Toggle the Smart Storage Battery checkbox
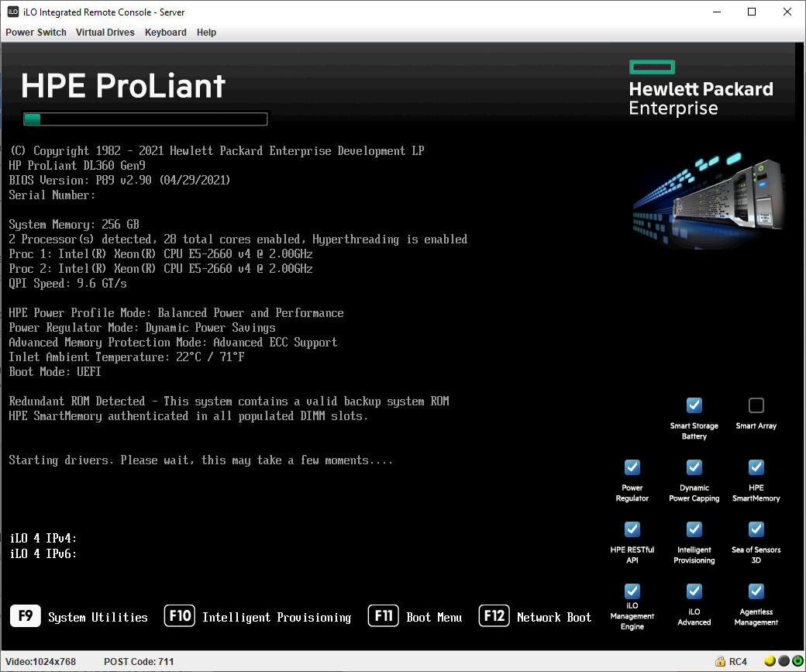Viewport: 806px width, 672px height. 694,405
